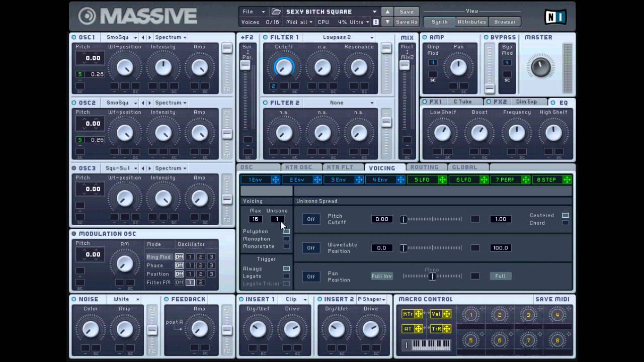Click the Save button
Screen dimensions: 644x362
(x=407, y=12)
